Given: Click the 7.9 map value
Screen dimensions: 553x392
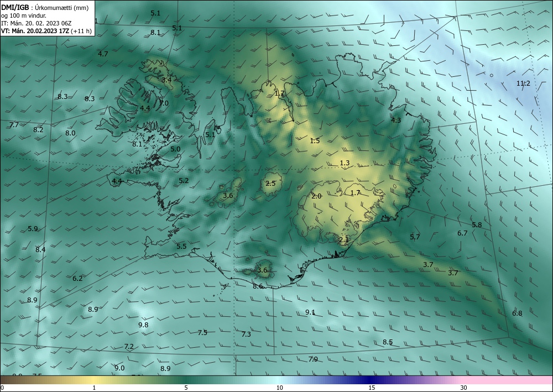Looking at the screenshot, I should pos(313,359).
